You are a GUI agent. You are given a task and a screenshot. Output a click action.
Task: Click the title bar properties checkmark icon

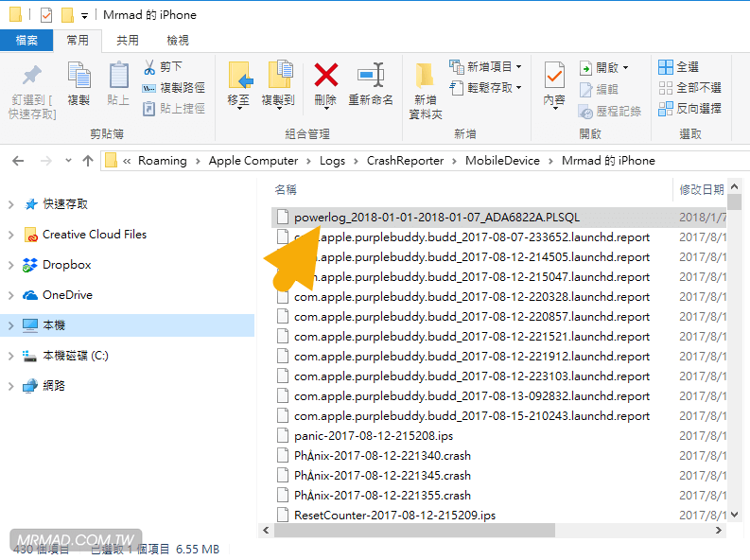[46, 15]
